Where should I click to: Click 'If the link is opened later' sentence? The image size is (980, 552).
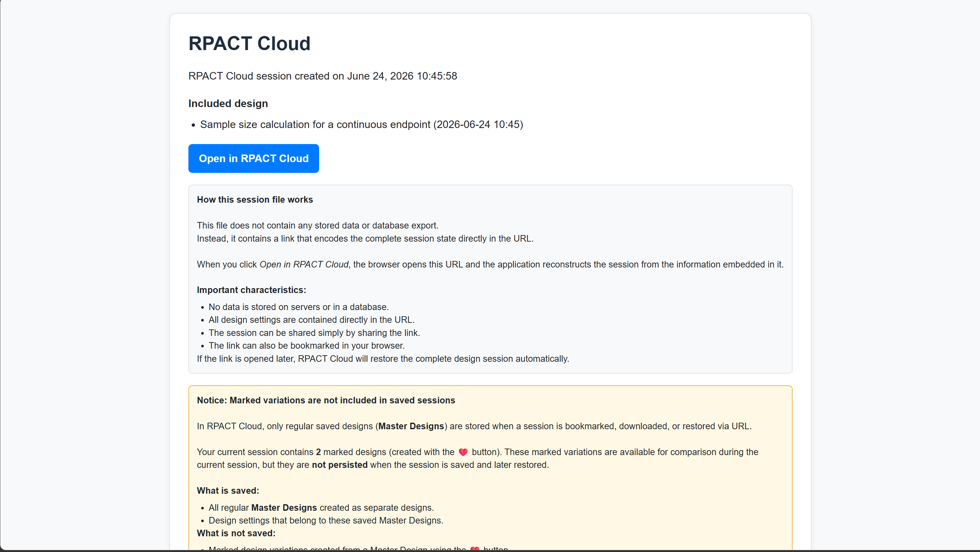pyautogui.click(x=383, y=359)
